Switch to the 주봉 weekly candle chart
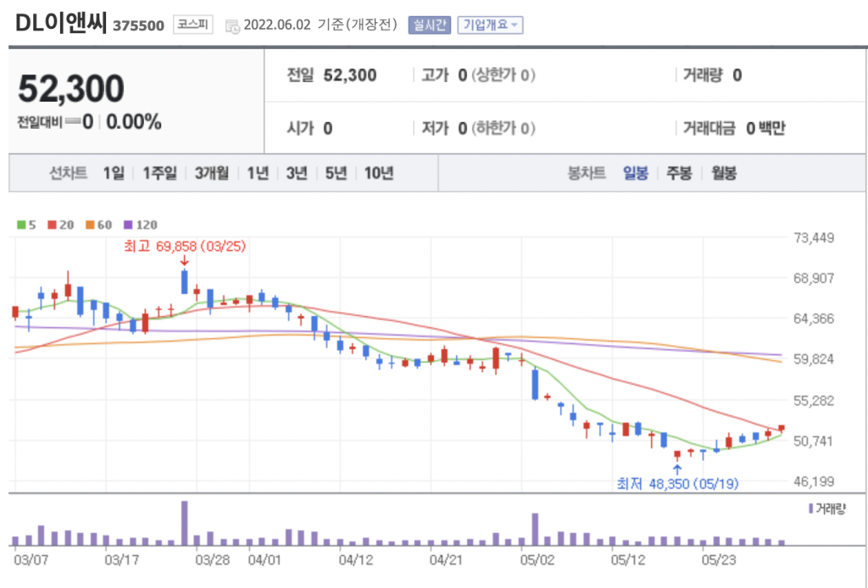 click(679, 174)
